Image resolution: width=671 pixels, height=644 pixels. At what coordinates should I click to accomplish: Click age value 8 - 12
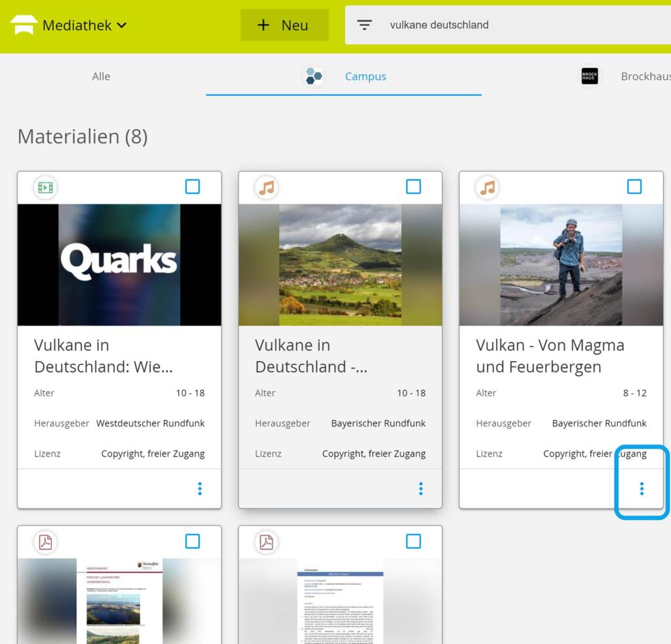tap(634, 393)
